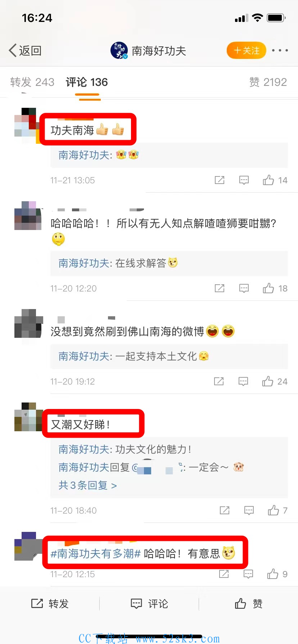Screen dimensions: 298x644
Task: Select the 评论 136 tab
Action: pos(87,82)
